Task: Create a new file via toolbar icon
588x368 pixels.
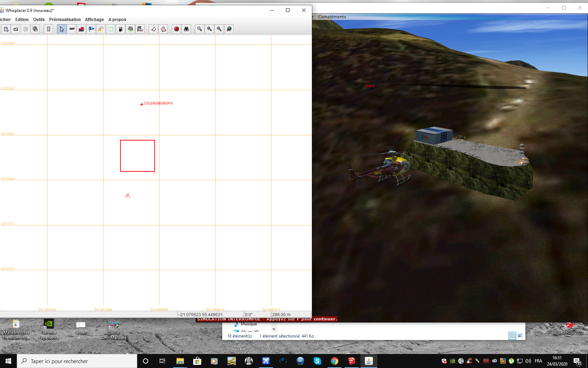Action: pos(6,29)
